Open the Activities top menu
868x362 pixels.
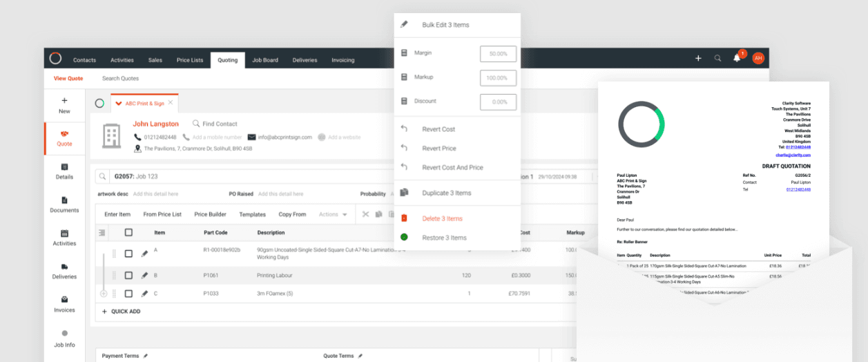pyautogui.click(x=122, y=60)
